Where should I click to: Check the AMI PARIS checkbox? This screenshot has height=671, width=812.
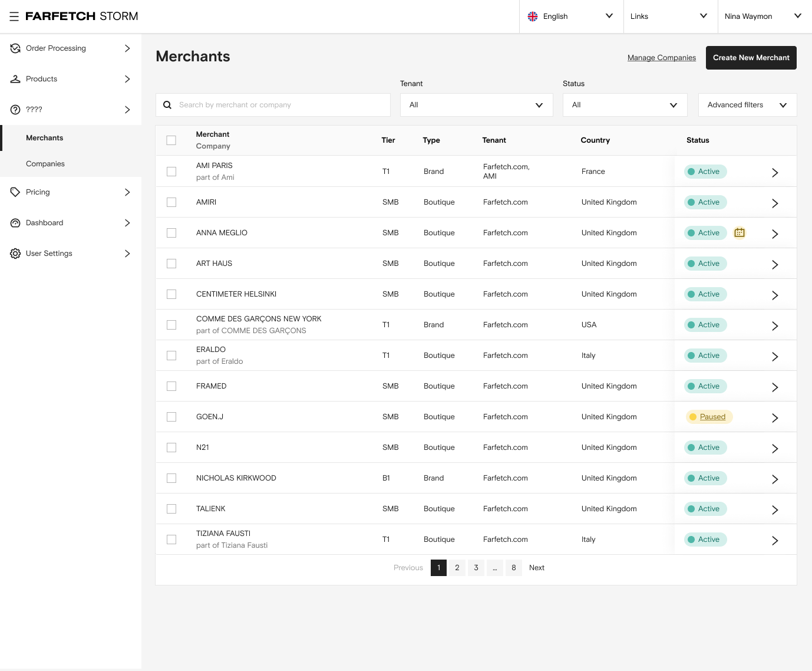[x=171, y=172]
